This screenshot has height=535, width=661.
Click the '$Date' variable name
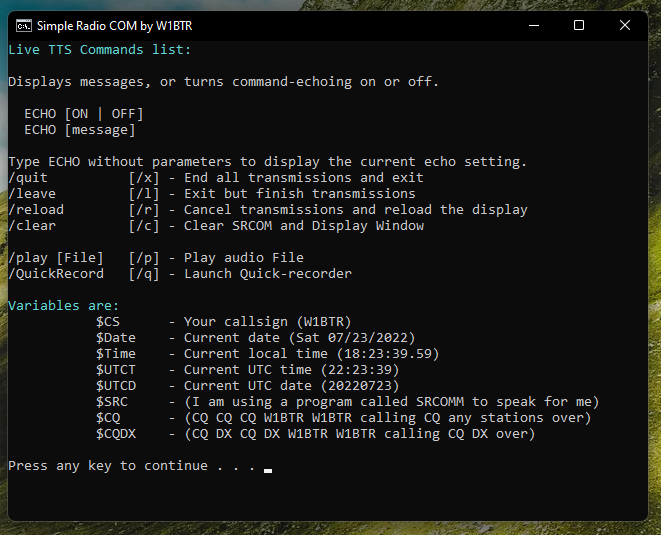pos(116,338)
